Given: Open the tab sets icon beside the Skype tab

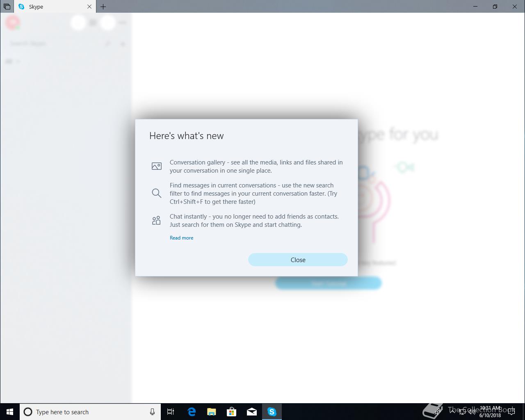Looking at the screenshot, I should (7, 7).
